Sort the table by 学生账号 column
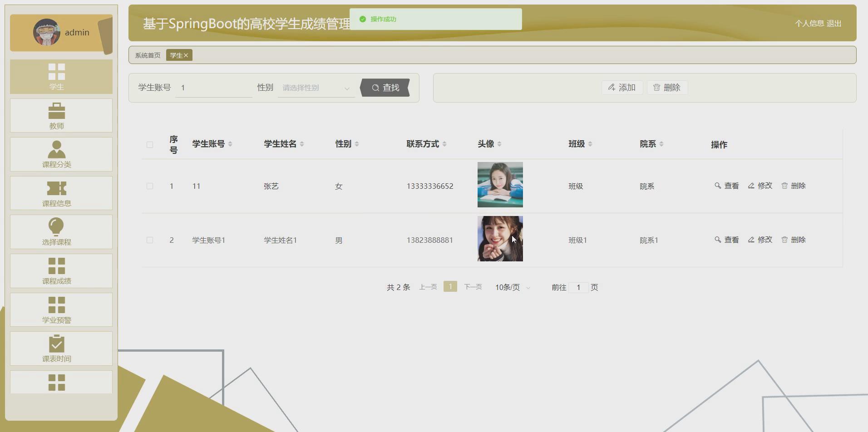The image size is (868, 432). (231, 144)
